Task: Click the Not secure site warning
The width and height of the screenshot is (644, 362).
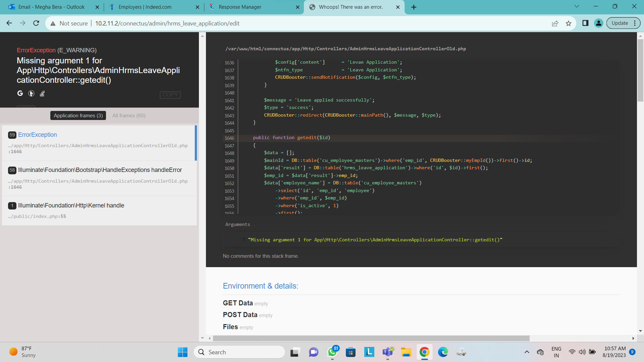Action: (x=69, y=23)
